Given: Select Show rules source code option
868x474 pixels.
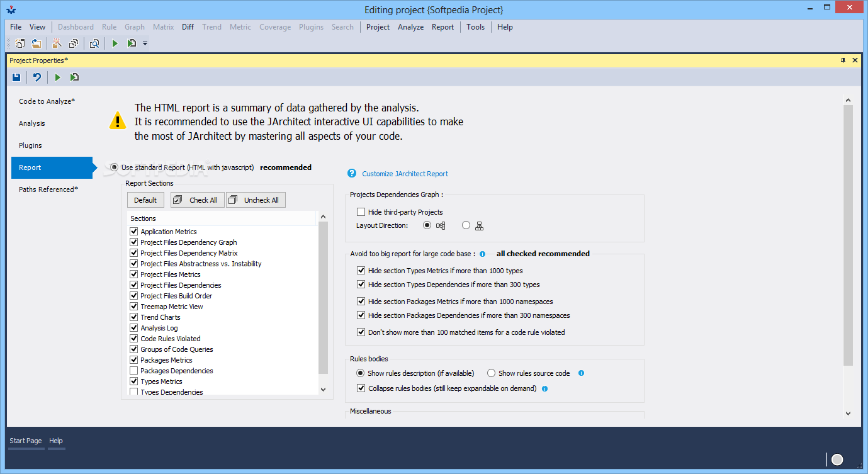Looking at the screenshot, I should pyautogui.click(x=491, y=373).
